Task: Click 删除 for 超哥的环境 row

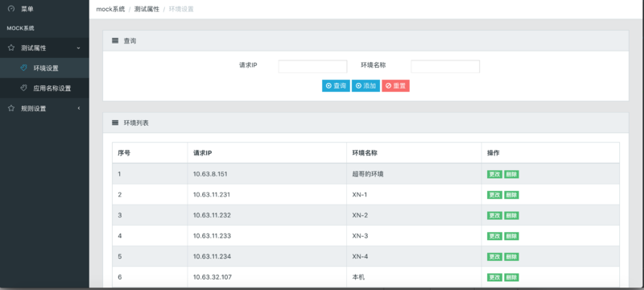Action: pyautogui.click(x=512, y=174)
